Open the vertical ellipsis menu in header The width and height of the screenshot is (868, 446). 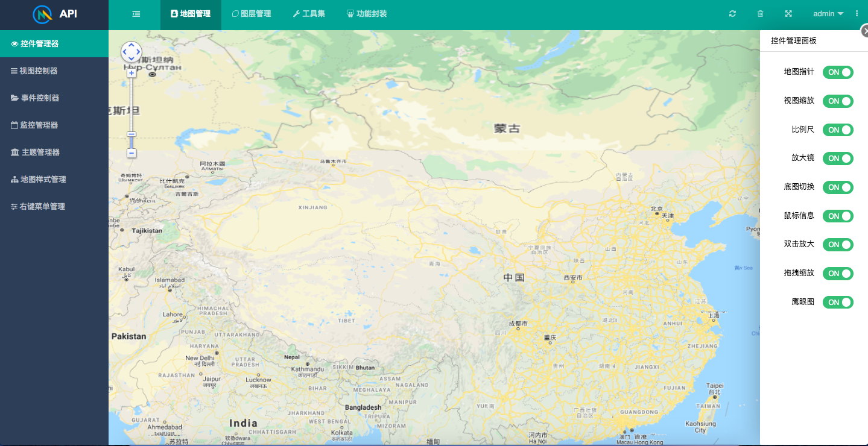click(x=856, y=13)
